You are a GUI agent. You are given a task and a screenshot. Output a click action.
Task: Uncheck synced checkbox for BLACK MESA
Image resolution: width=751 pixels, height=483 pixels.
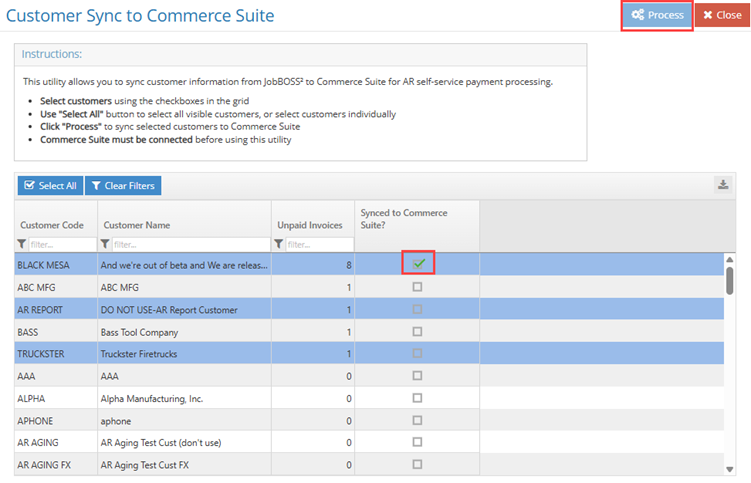pyautogui.click(x=418, y=264)
